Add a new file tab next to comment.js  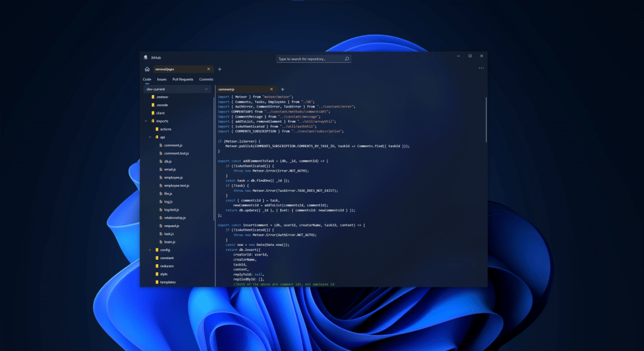point(282,89)
